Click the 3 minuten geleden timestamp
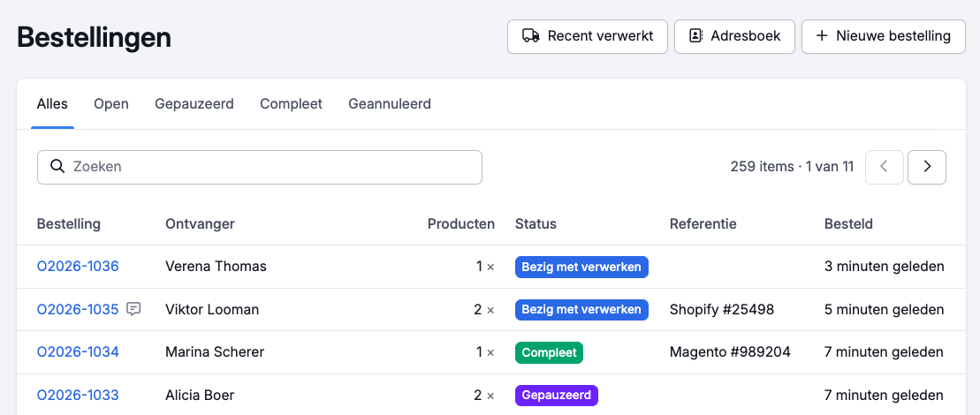 (x=884, y=267)
